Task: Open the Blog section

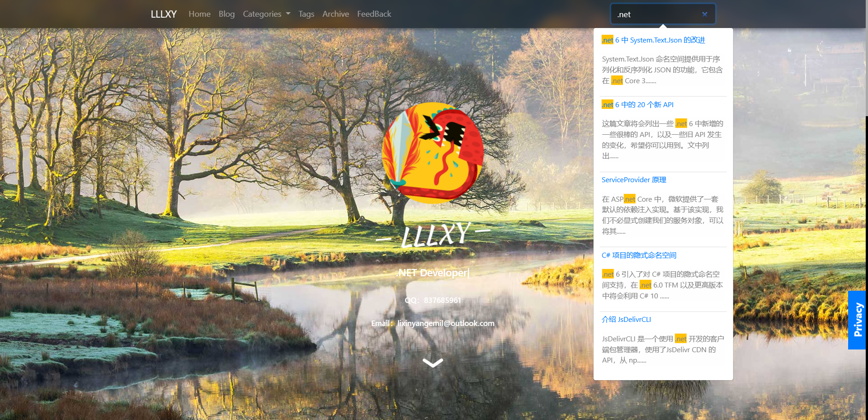Action: pyautogui.click(x=226, y=14)
